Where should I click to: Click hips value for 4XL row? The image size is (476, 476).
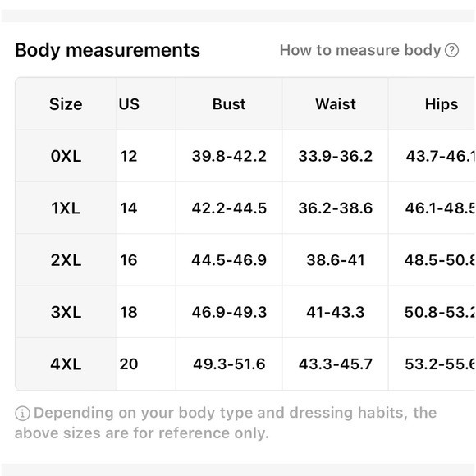tap(440, 364)
